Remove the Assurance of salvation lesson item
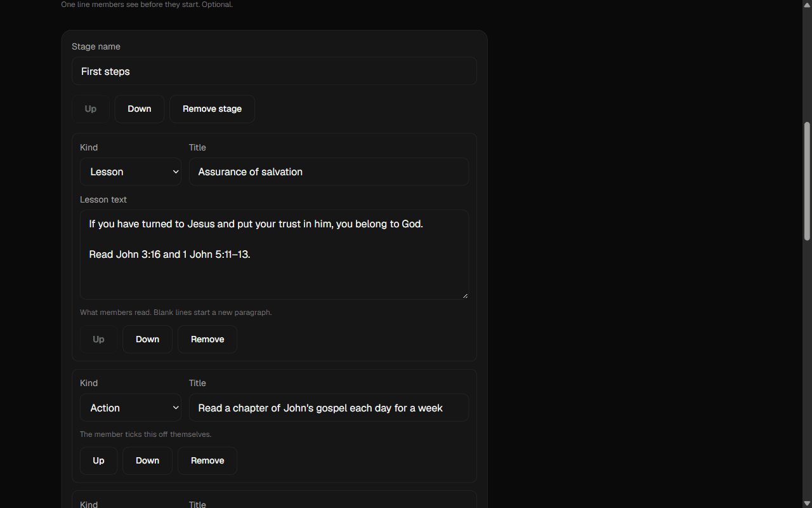 coord(207,340)
